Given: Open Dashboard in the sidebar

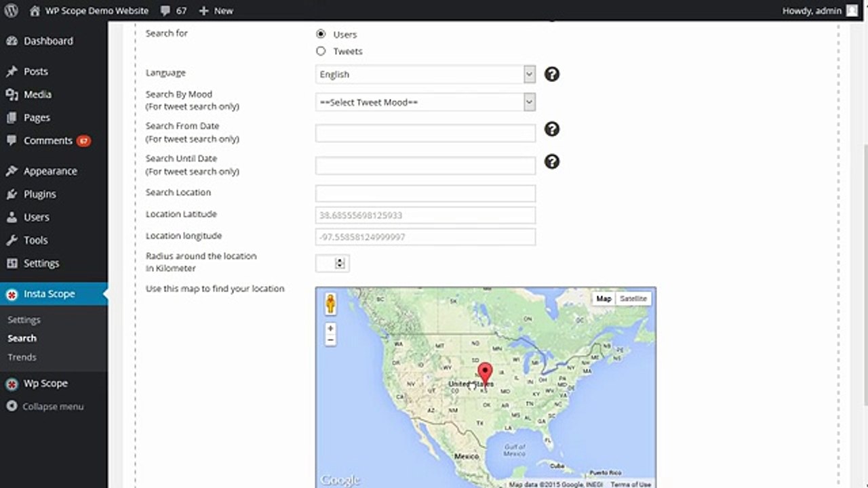Looking at the screenshot, I should 48,41.
